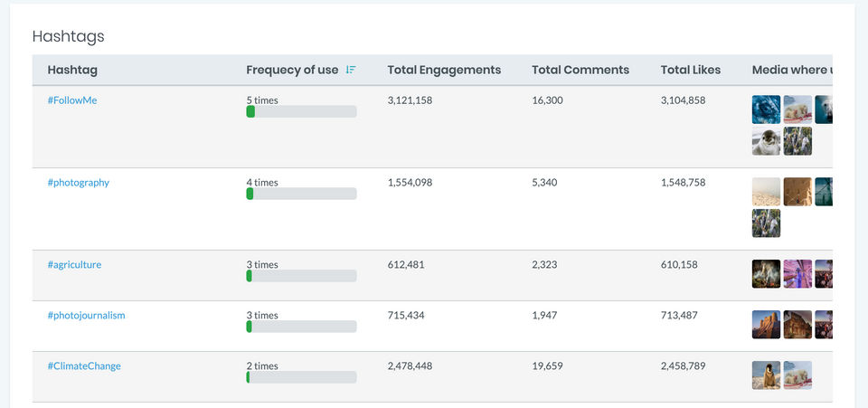Click the 19,659 comments value

[548, 366]
